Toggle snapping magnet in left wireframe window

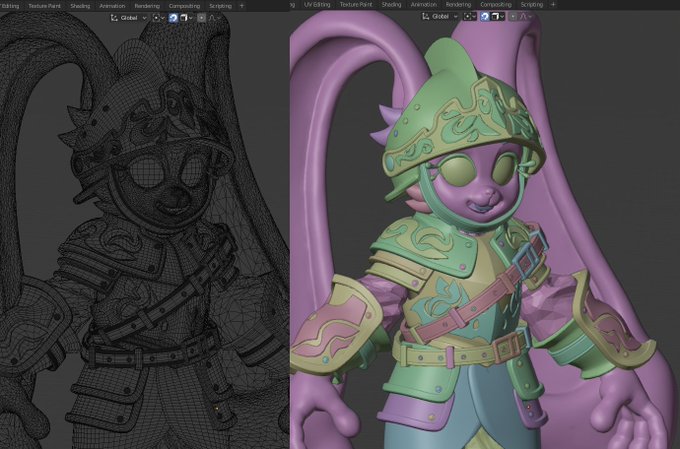pos(173,18)
